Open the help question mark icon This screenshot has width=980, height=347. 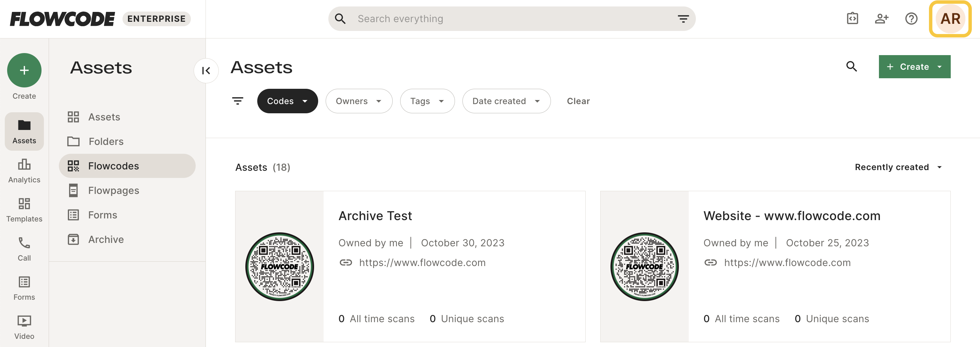pyautogui.click(x=911, y=18)
